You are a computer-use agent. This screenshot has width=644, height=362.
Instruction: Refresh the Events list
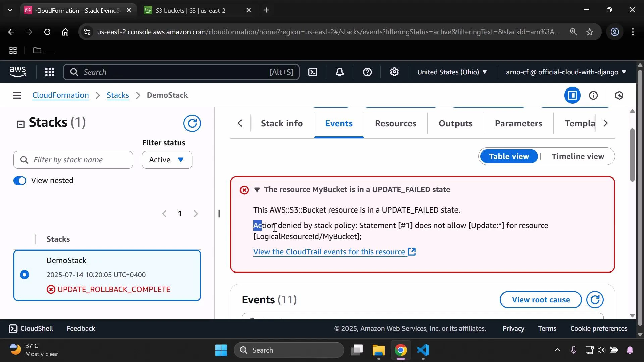click(x=595, y=300)
